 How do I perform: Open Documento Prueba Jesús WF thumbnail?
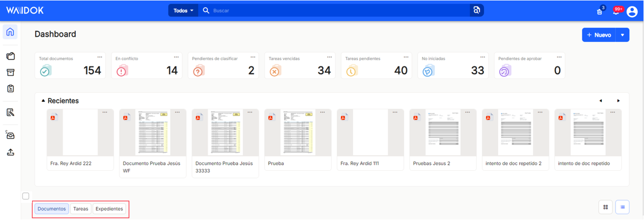[152, 133]
